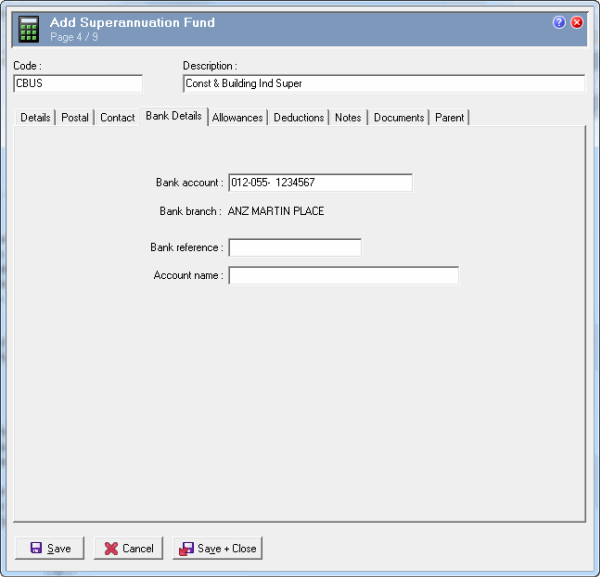This screenshot has height=577, width=600.
Task: Click the empty Bank reference field
Action: coord(294,248)
